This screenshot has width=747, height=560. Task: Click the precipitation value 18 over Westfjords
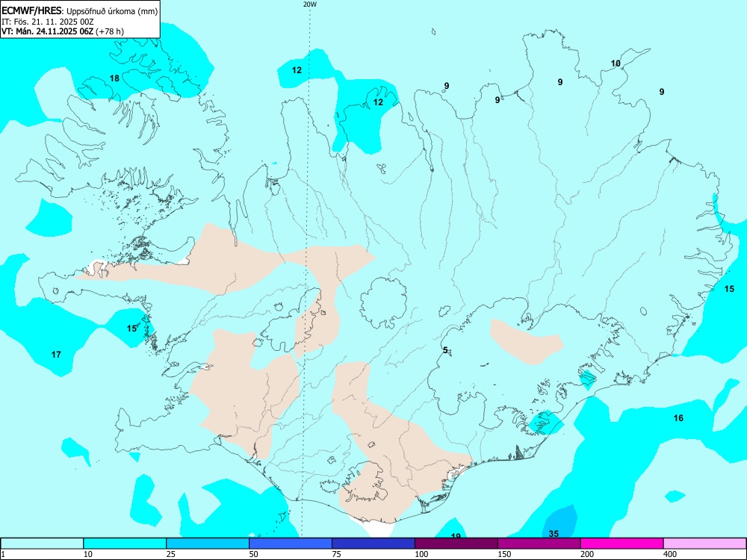pyautogui.click(x=115, y=78)
